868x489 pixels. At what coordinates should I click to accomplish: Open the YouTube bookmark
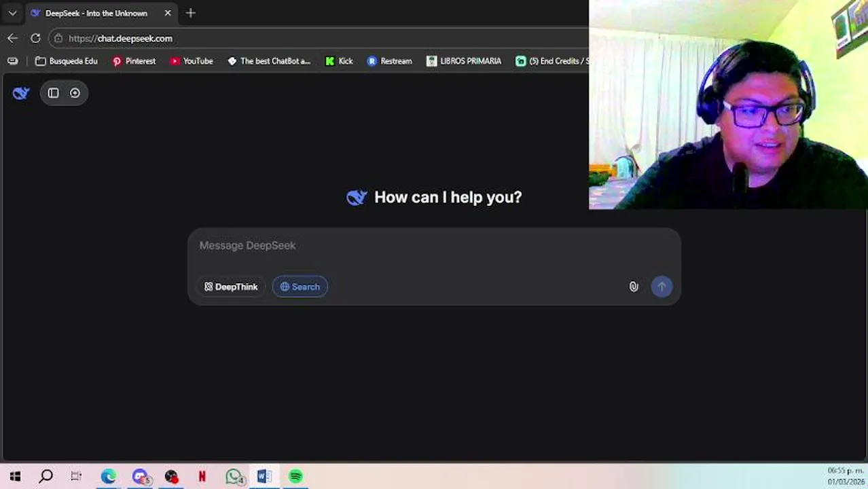coord(192,61)
